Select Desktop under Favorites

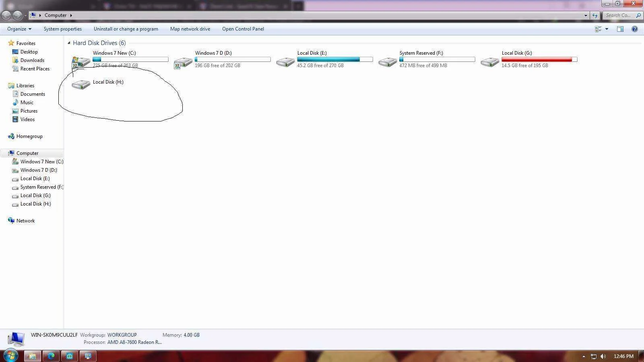point(29,52)
